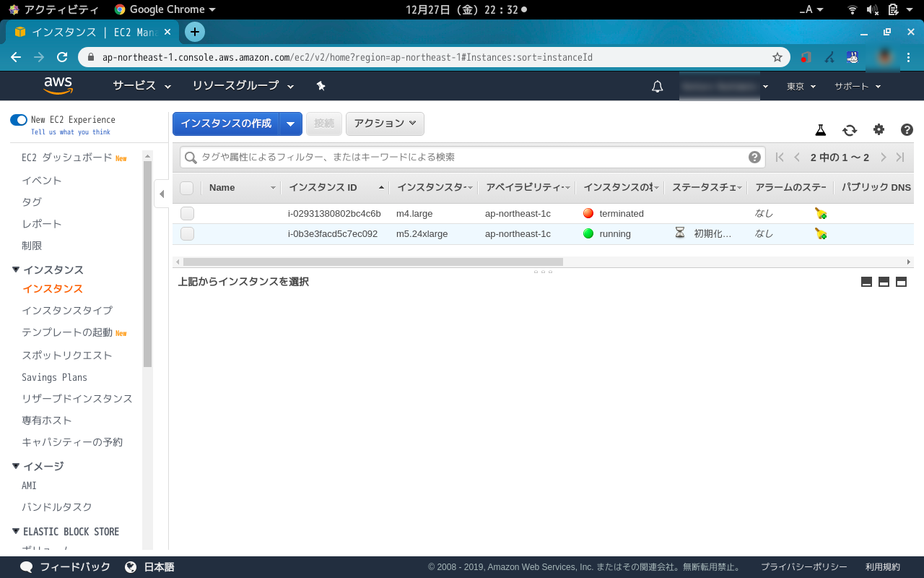Click instance ID i-02931380802bc4c6b
Image resolution: width=924 pixels, height=578 pixels.
point(334,214)
